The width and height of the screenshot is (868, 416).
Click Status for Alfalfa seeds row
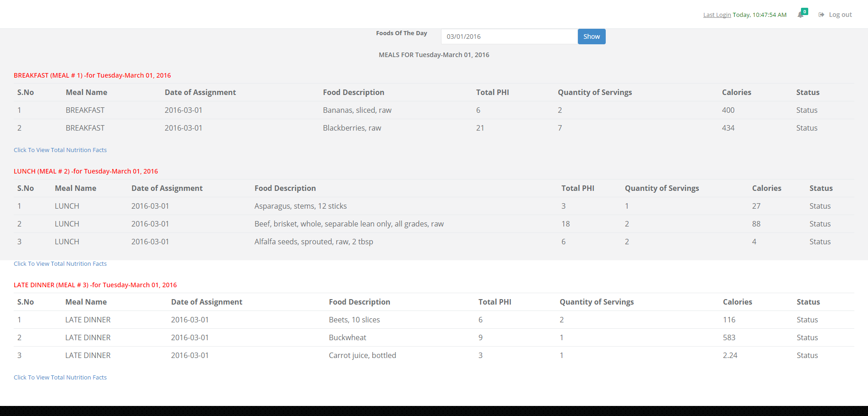[x=820, y=242]
